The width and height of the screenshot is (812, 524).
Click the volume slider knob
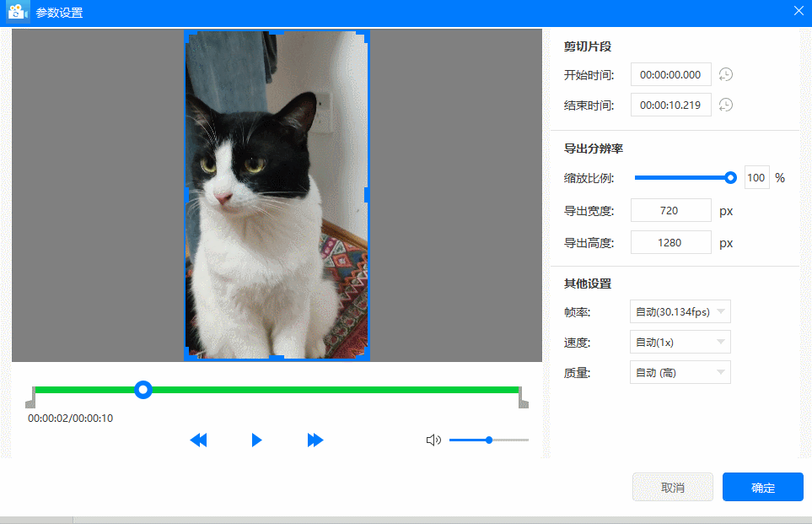489,440
